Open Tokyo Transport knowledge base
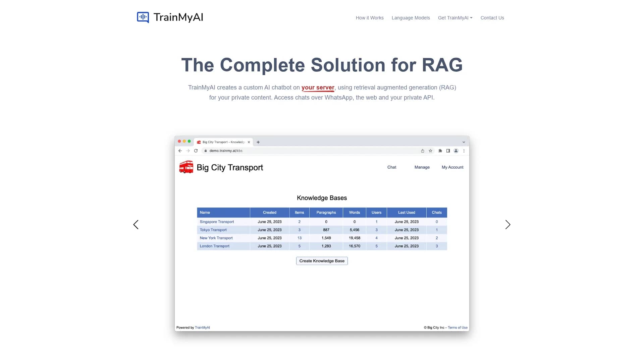Image resolution: width=644 pixels, height=362 pixels. click(x=213, y=230)
